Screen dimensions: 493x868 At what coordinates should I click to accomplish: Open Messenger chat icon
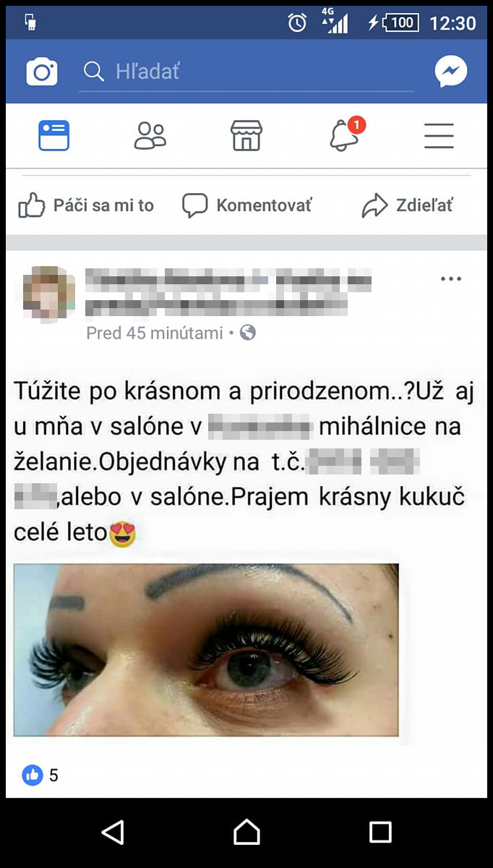pos(451,72)
